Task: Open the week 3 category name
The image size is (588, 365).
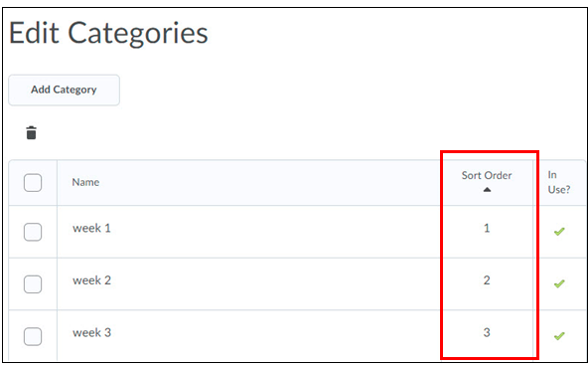Action: [x=91, y=333]
